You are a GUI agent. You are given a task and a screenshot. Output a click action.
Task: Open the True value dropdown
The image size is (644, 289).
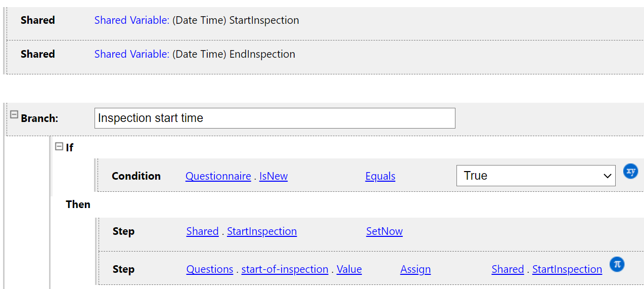pos(536,176)
